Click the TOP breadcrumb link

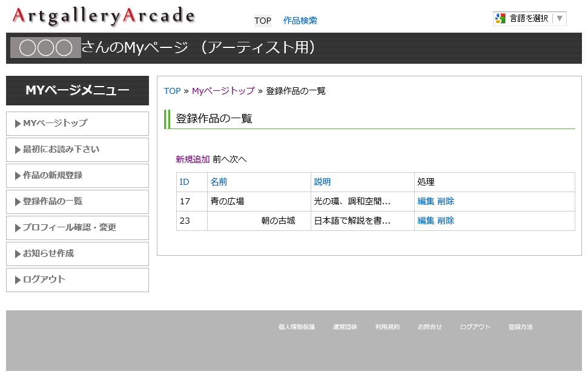tap(172, 91)
